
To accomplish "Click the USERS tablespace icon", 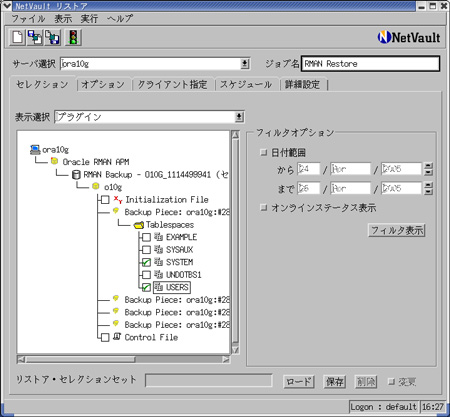I will 158,287.
